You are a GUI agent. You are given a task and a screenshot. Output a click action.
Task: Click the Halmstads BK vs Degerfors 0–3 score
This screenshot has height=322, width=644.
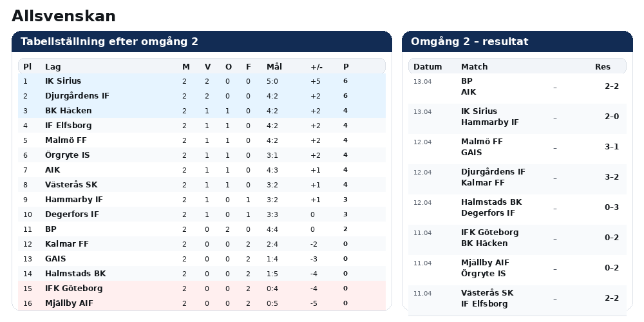click(611, 207)
